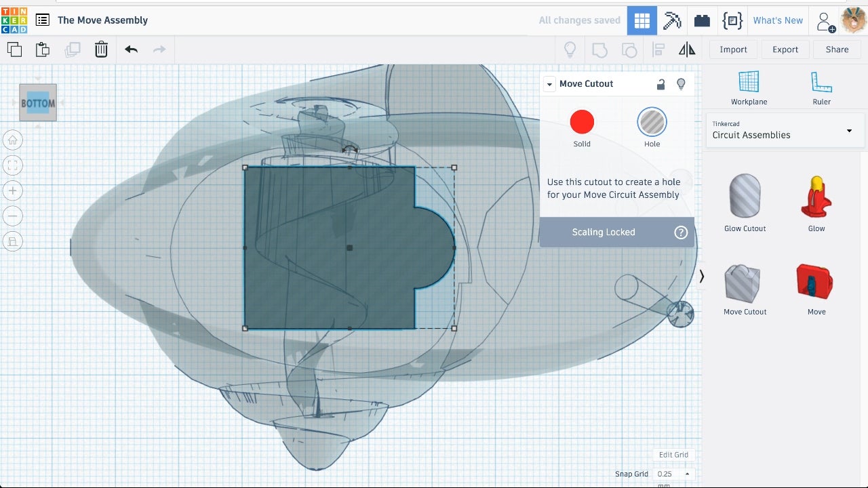The height and width of the screenshot is (488, 868).
Task: Open the Import menu
Action: (x=733, y=49)
